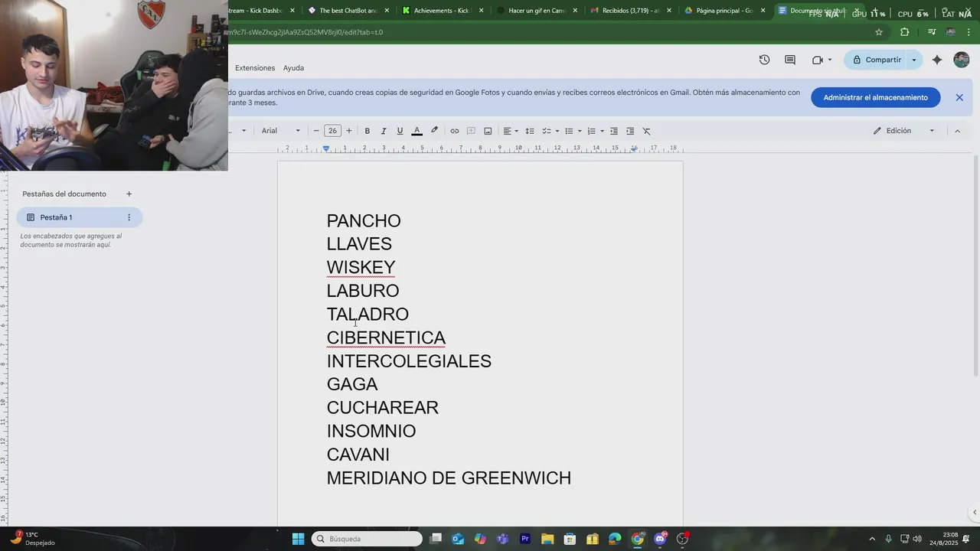Switch to the Hacer un gif en Canva tab
Viewport: 980px width, 551px height.
[x=537, y=11]
